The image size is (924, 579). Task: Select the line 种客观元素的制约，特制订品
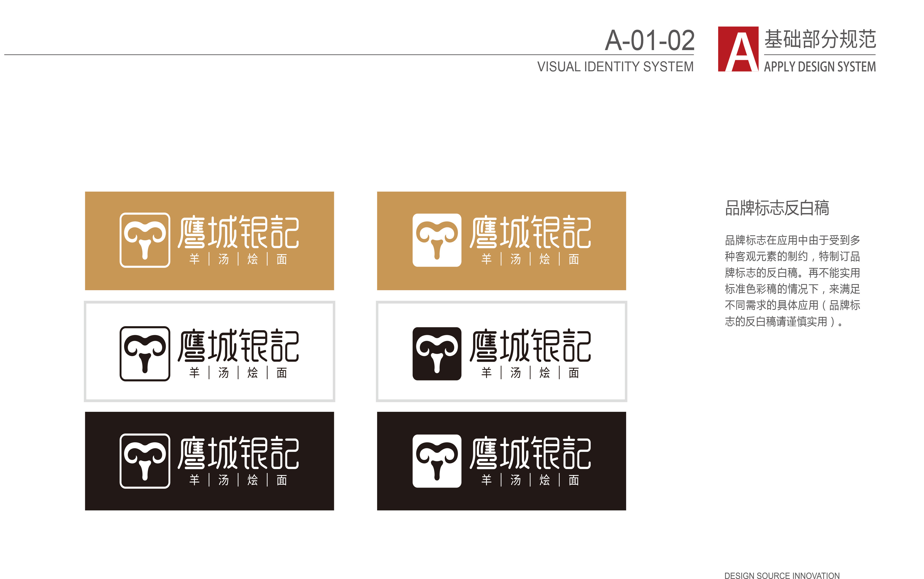click(792, 257)
